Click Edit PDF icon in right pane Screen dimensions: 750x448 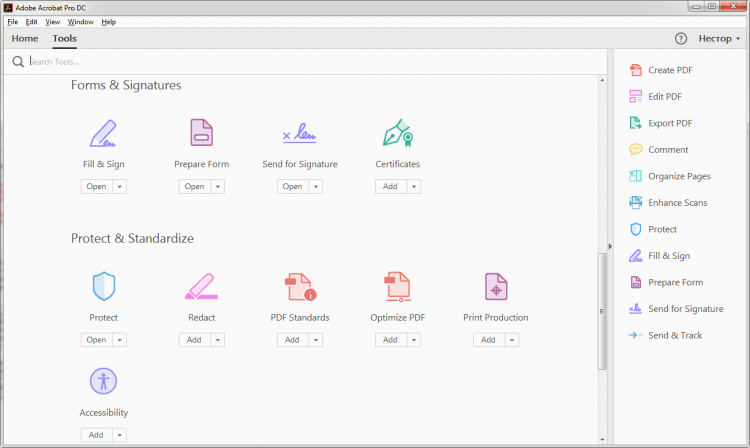coord(635,97)
